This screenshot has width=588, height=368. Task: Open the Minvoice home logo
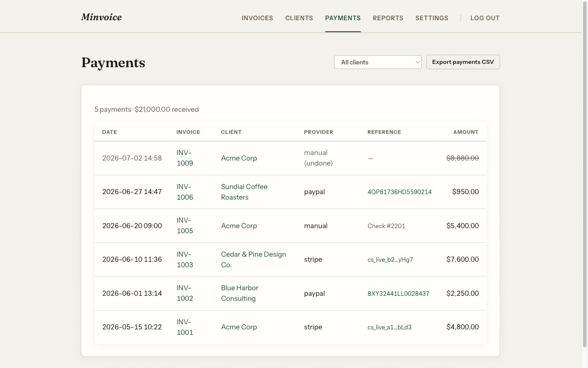pyautogui.click(x=102, y=17)
